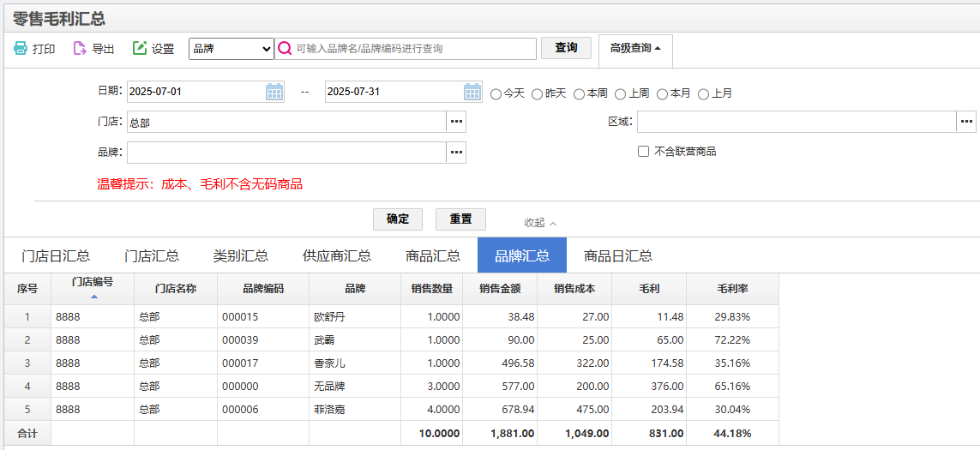This screenshot has width=980, height=450.
Task: Collapse the 高级查询 advanced query panel
Action: click(x=635, y=49)
